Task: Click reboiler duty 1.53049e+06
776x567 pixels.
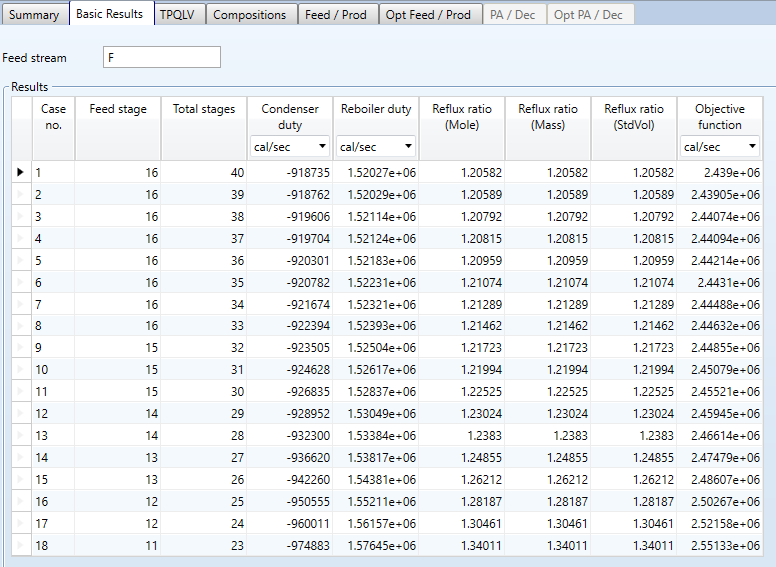Action: (x=376, y=414)
